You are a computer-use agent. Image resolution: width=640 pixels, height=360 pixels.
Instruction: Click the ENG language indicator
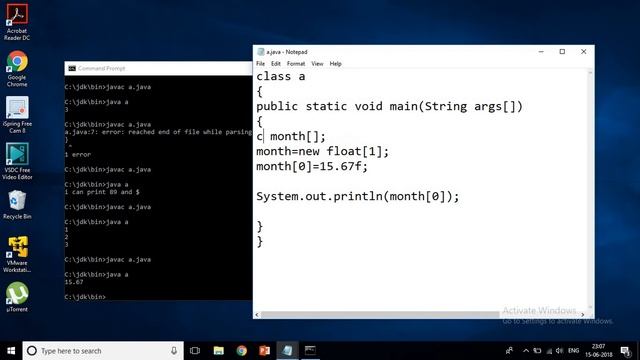pos(573,351)
